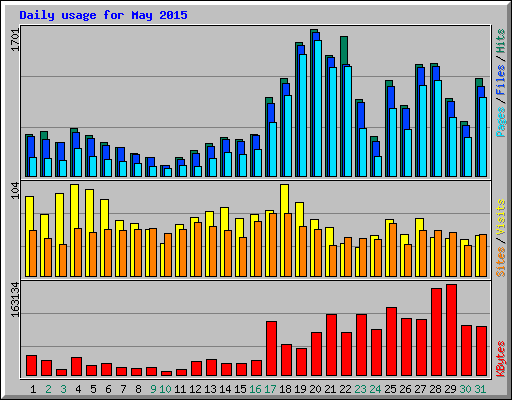Select the day label "20" on the axis

click(x=315, y=389)
